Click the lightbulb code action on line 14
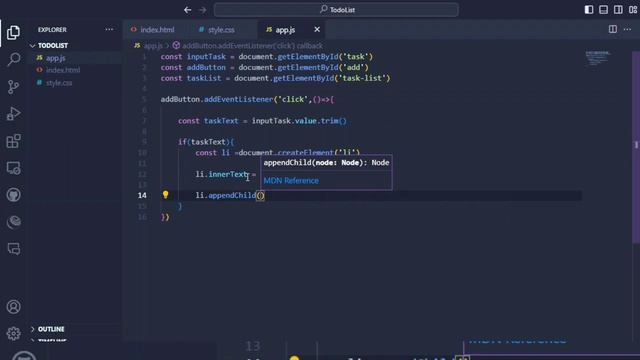Screen dimensions: 640x360 165,195
